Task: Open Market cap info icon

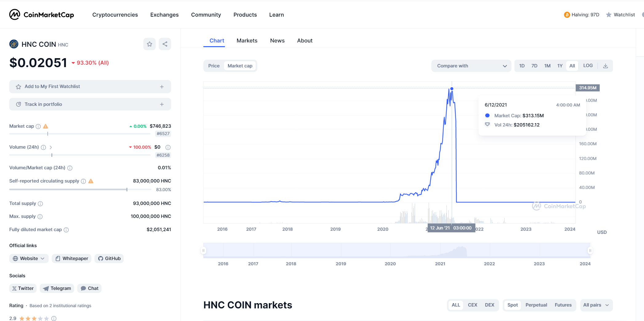Action: pos(38,126)
